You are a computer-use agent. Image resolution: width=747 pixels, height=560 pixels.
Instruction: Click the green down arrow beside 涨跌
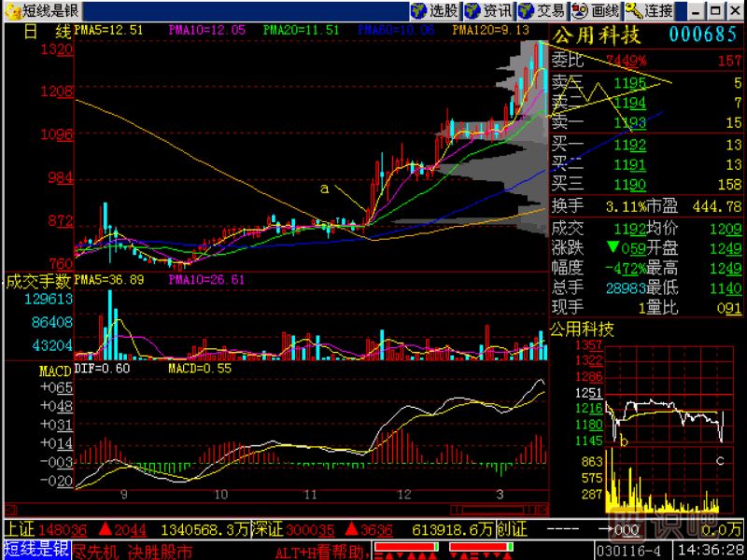612,247
